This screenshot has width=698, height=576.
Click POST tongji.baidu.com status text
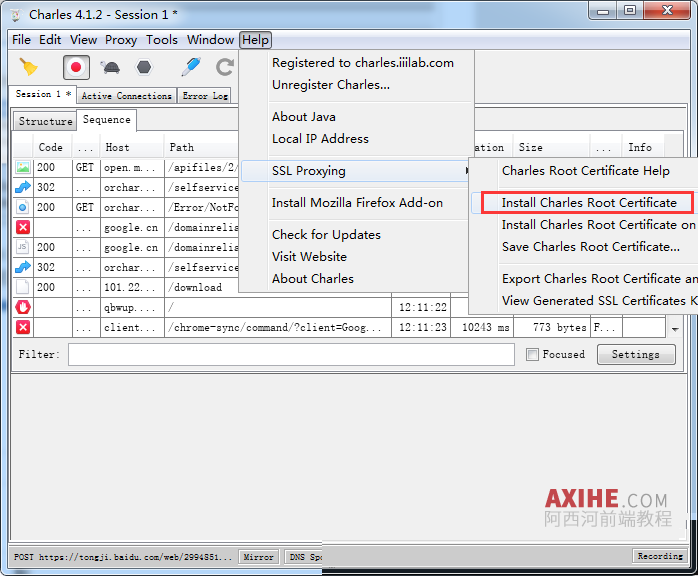(x=122, y=557)
